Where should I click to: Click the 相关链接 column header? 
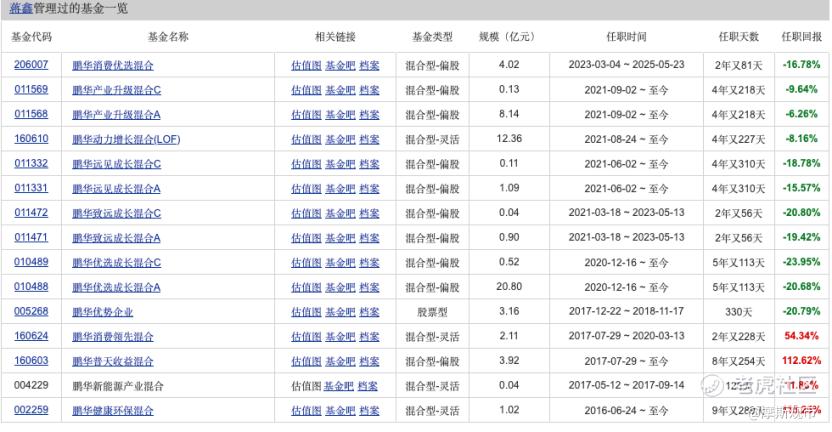point(335,37)
